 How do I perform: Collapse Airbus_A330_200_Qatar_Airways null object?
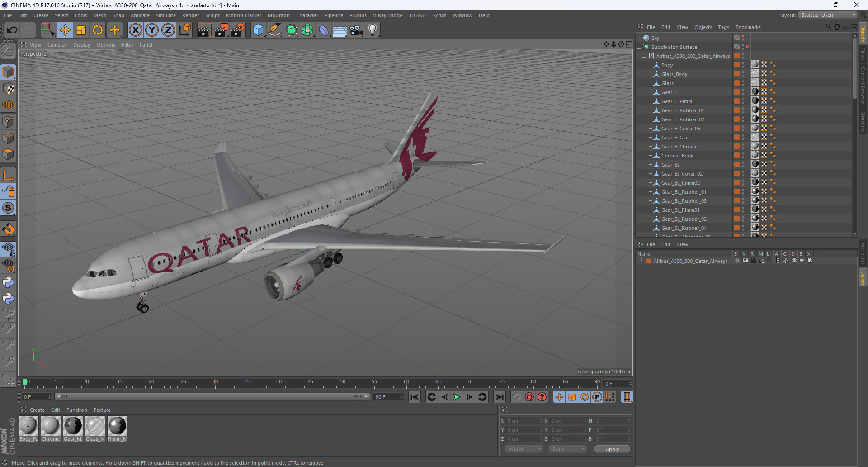point(644,56)
